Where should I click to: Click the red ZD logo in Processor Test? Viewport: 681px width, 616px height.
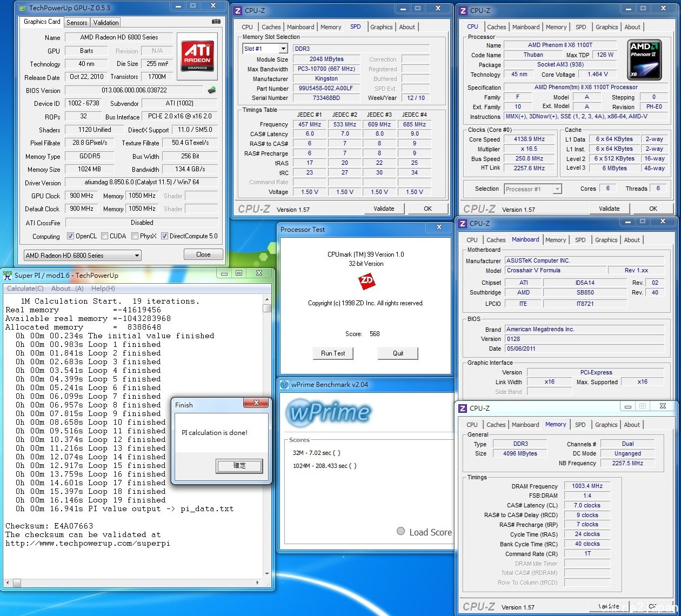pos(366,281)
